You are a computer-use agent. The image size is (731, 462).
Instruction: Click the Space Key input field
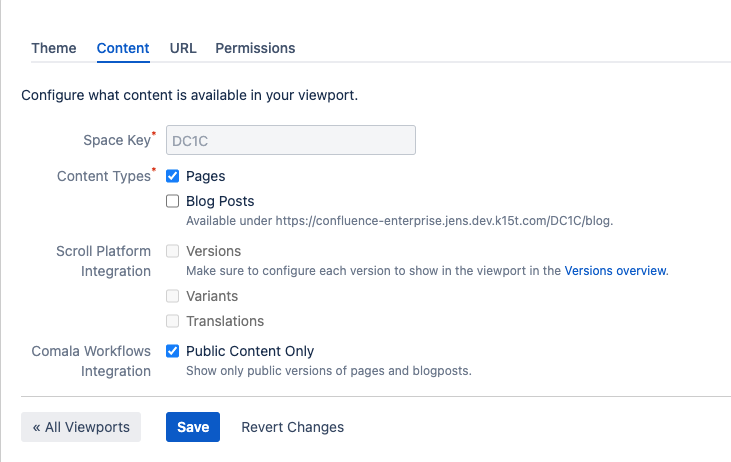click(290, 140)
